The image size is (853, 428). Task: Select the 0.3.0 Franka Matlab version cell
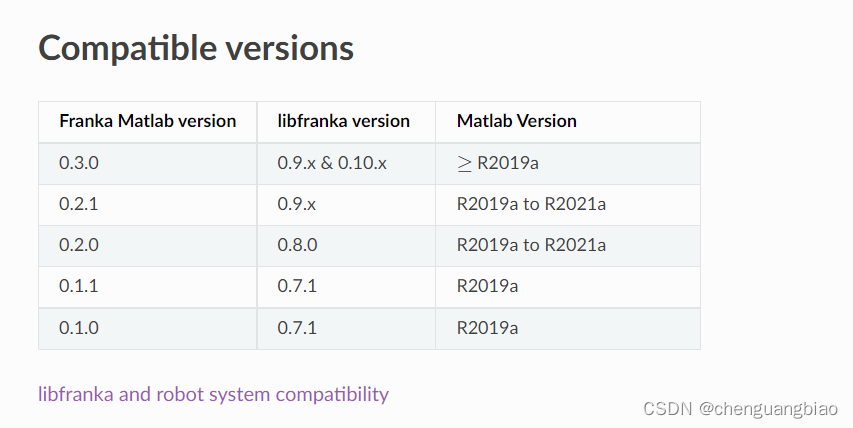pyautogui.click(x=79, y=163)
